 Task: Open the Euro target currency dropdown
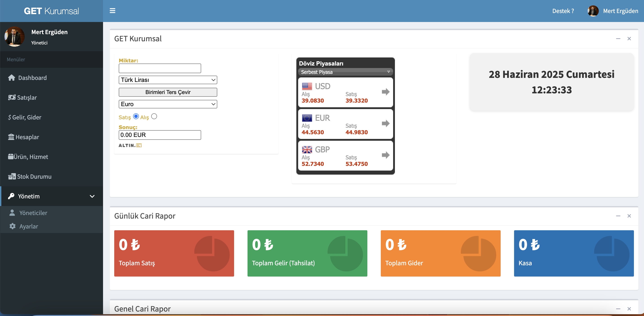click(x=168, y=104)
